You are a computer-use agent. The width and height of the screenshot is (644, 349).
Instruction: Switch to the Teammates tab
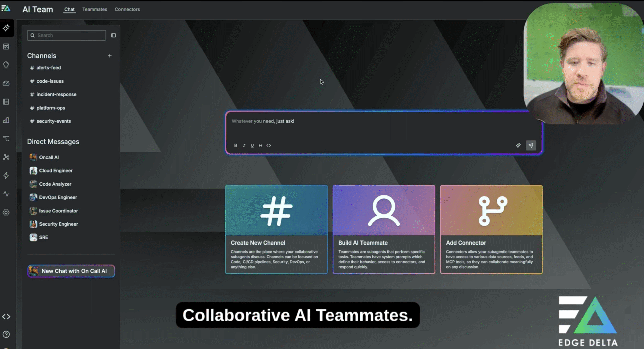pos(95,9)
